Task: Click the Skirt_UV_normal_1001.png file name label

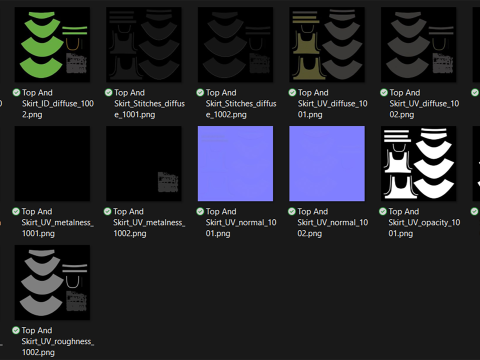Action: 241,222
